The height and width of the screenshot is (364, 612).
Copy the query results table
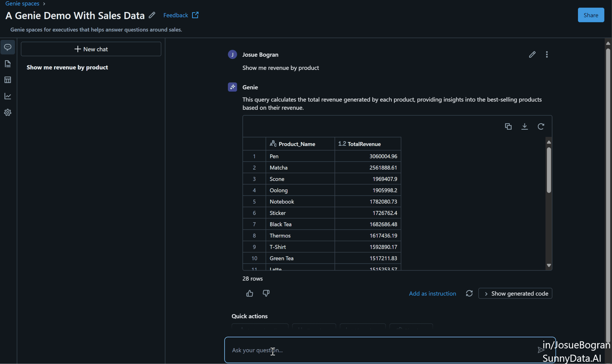508,126
